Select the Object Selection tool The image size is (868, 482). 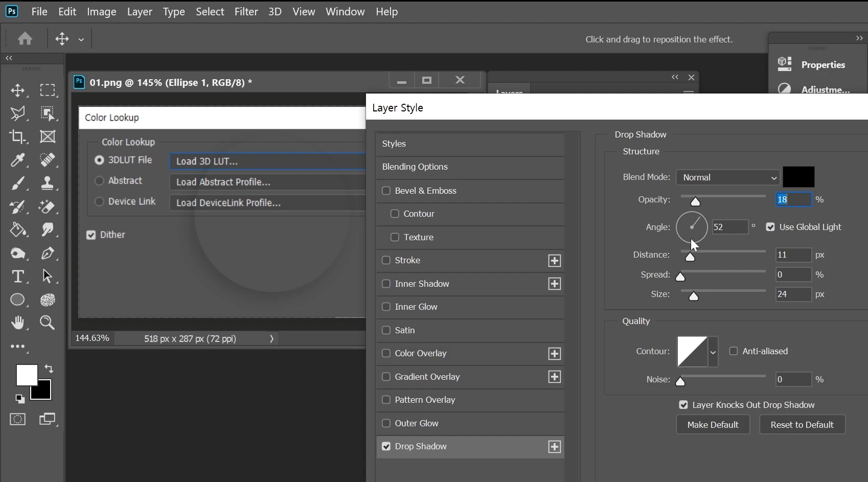click(x=48, y=113)
